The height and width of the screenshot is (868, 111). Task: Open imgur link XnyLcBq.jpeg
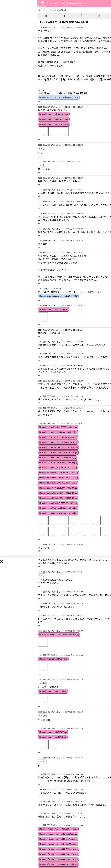click(x=53, y=309)
